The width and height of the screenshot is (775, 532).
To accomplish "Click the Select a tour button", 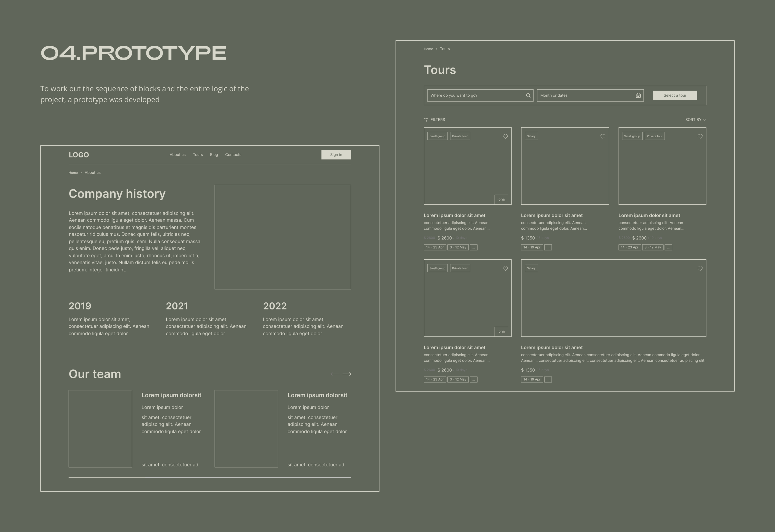I will point(675,96).
